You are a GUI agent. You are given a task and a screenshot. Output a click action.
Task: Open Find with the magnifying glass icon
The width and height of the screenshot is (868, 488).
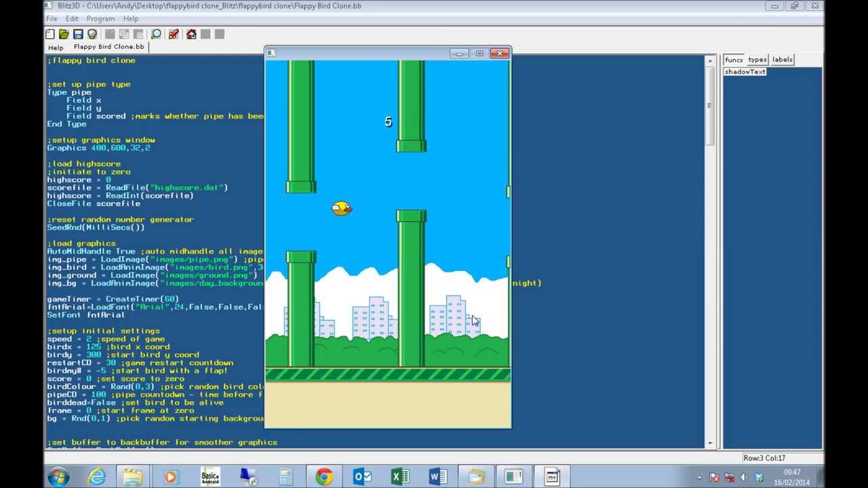point(156,34)
